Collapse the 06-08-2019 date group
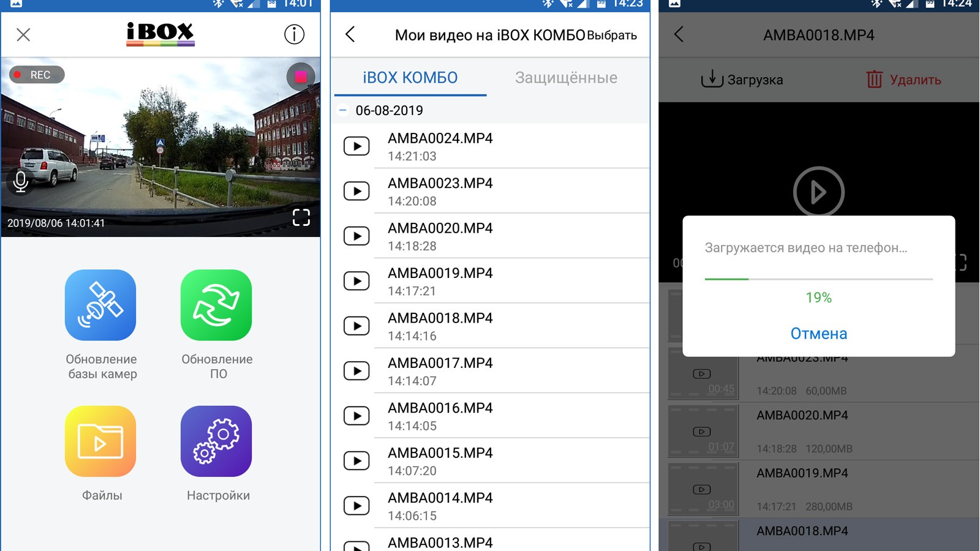 coord(343,110)
